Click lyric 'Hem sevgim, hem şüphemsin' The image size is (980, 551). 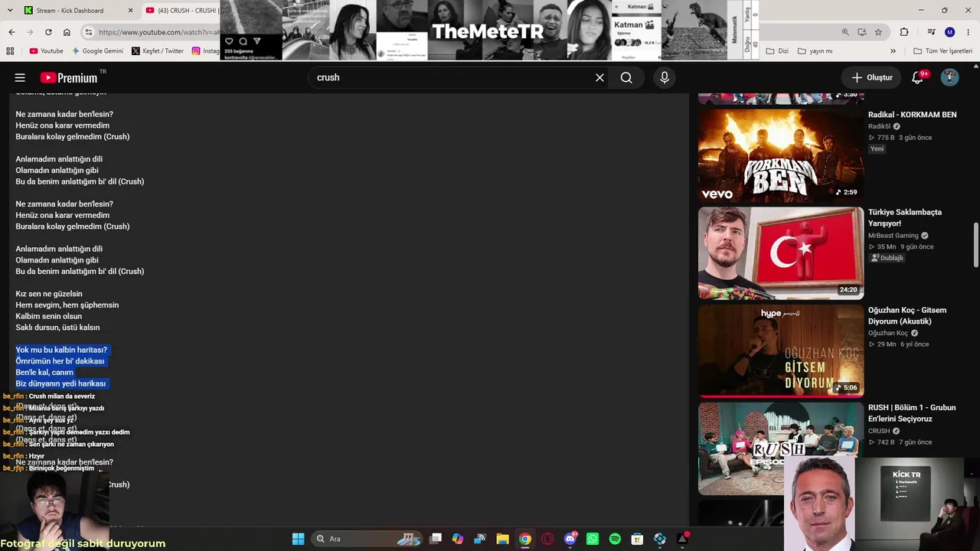tap(67, 305)
